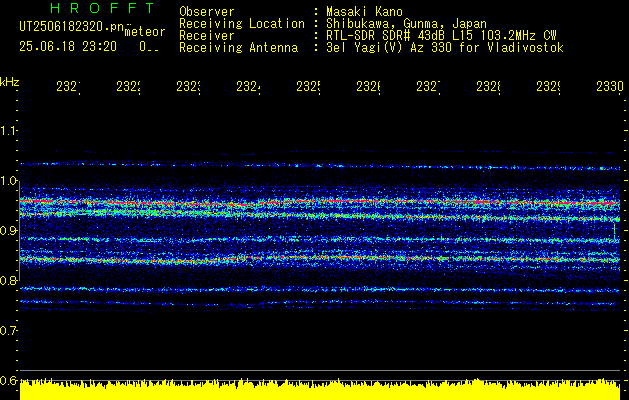Click the kHz axis unit label
Image resolution: width=629 pixels, height=400 pixels.
[x=10, y=82]
